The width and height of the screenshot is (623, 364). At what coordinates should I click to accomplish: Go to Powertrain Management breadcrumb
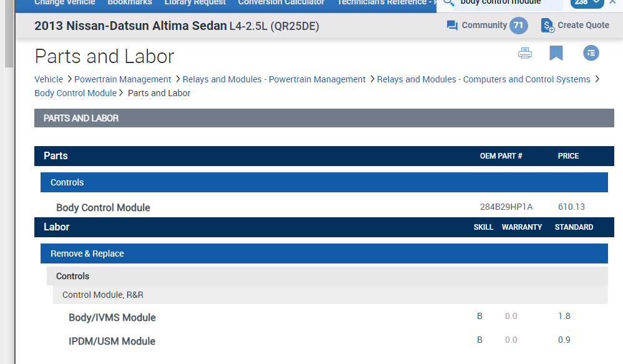coord(122,79)
